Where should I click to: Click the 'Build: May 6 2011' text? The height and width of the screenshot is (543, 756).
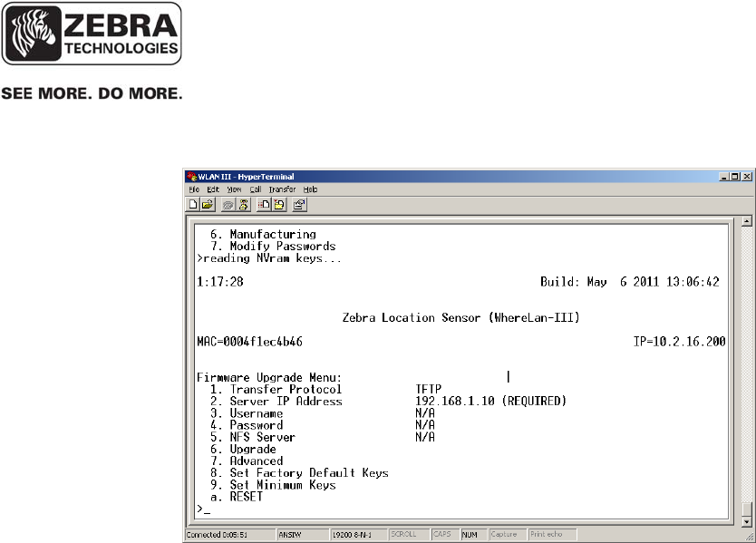coord(630,282)
